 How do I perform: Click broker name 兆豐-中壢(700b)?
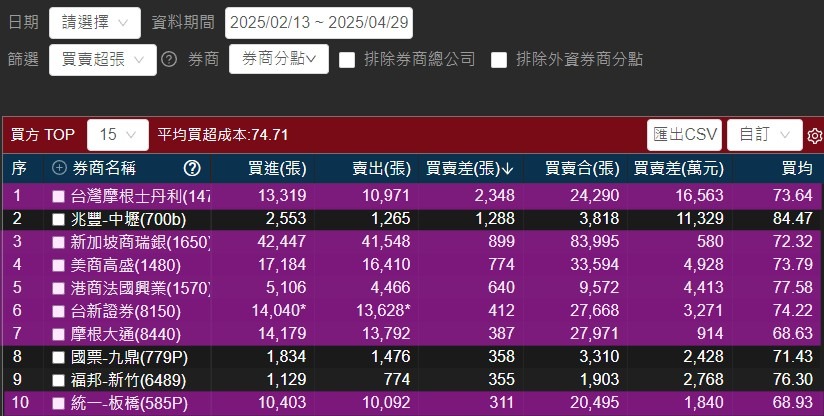[x=129, y=219]
